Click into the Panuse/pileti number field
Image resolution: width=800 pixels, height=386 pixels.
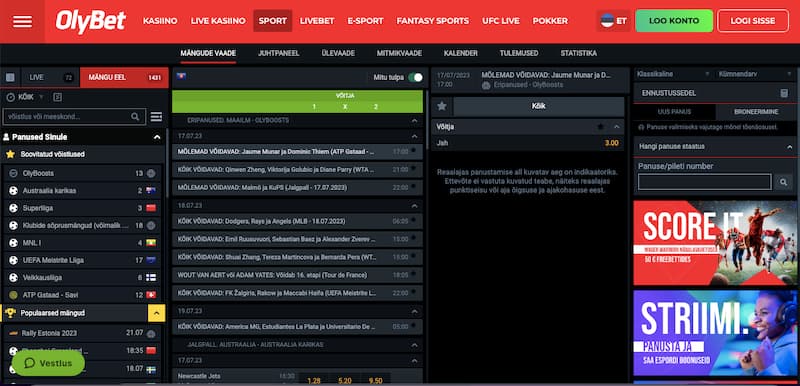click(x=704, y=182)
